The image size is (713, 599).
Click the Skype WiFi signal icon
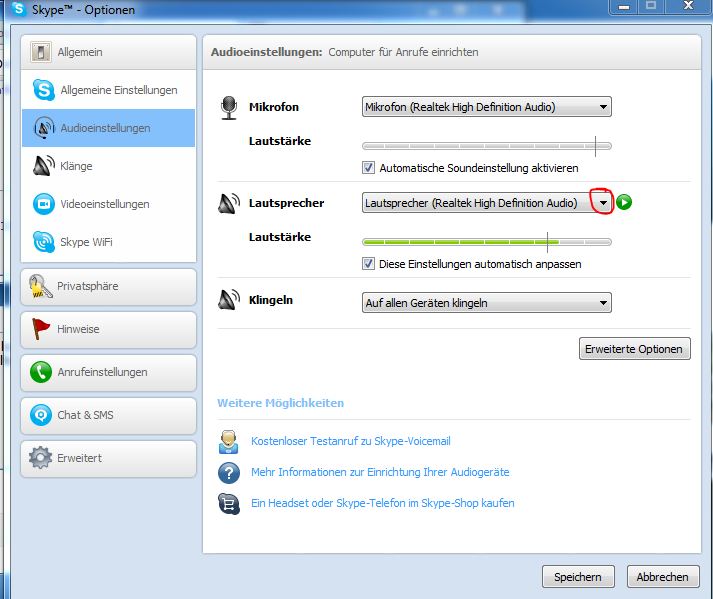tap(44, 242)
